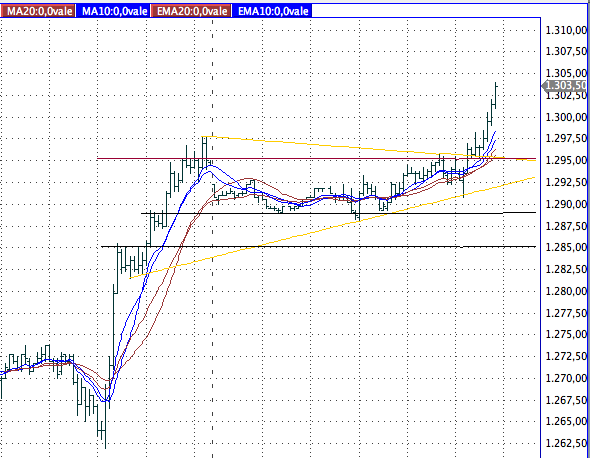
Task: Click the 1.285,00 price axis label
Action: [566, 247]
